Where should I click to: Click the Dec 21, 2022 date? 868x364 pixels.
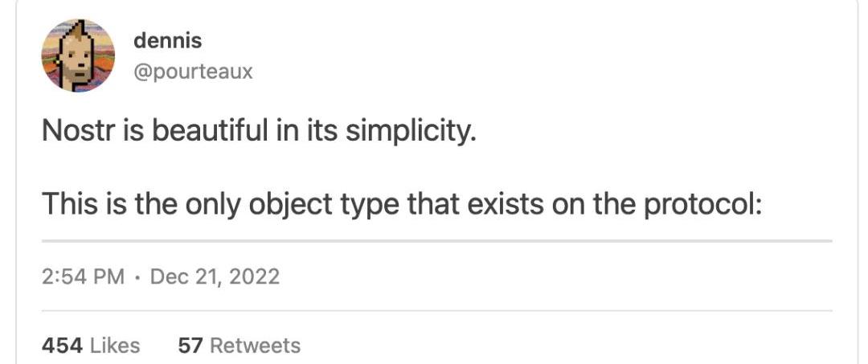point(215,277)
